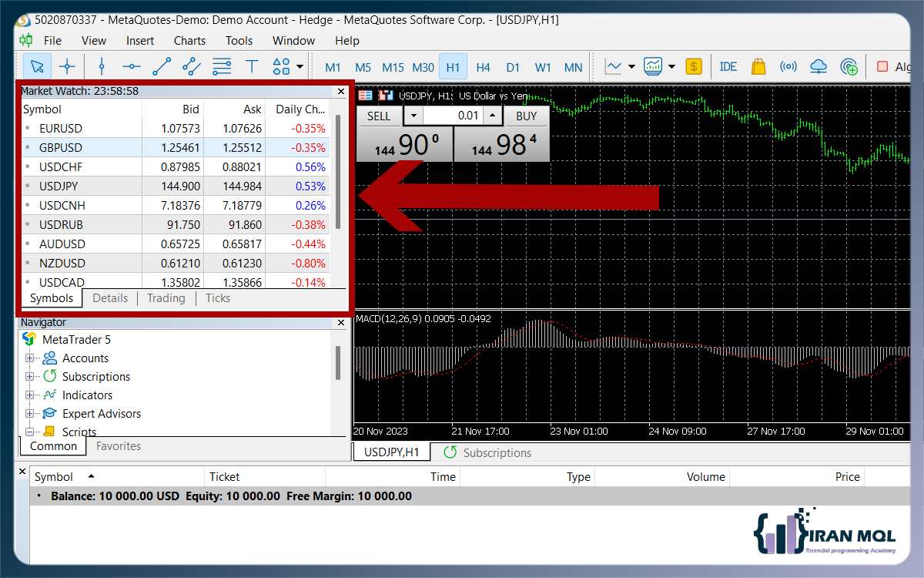Switch to the Details tab
The height and width of the screenshot is (578, 924).
coord(110,298)
